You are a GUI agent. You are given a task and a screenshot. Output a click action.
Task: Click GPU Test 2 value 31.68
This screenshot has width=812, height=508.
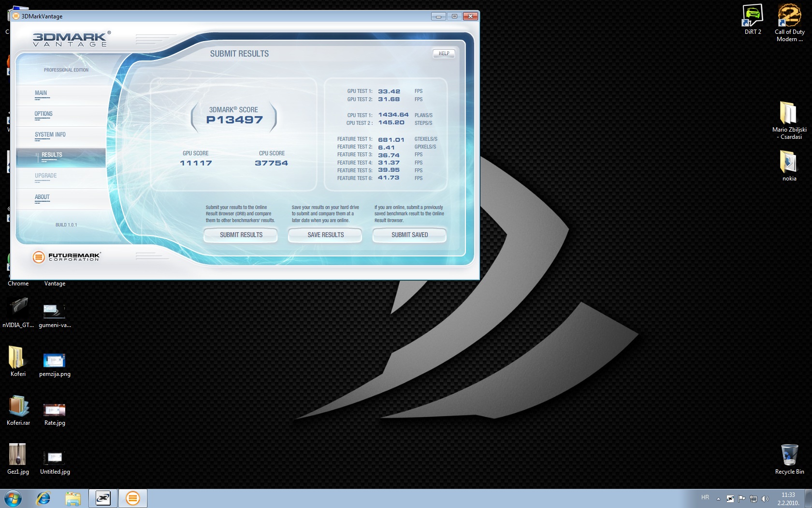(389, 99)
